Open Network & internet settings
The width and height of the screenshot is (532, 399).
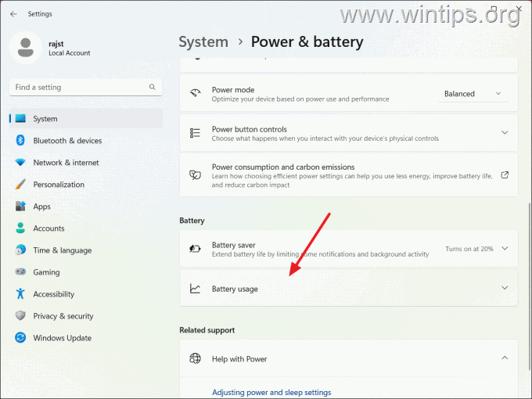point(86,163)
